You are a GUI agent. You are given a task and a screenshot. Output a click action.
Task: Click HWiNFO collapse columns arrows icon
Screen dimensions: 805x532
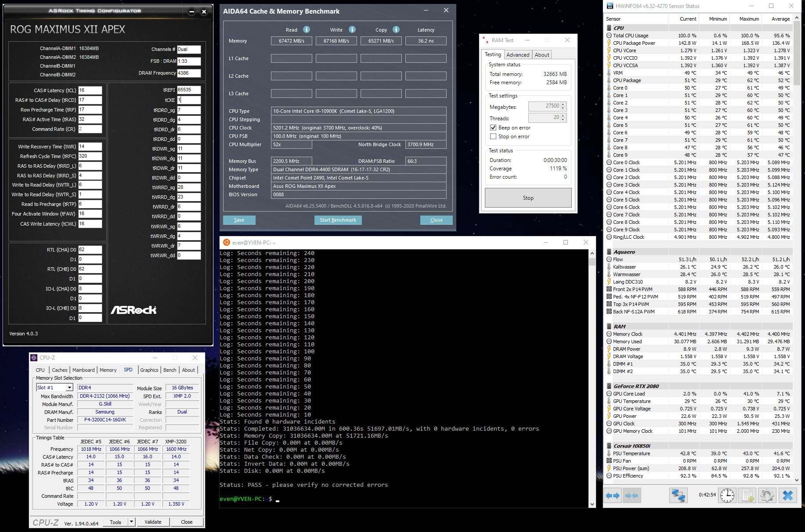coord(631,496)
